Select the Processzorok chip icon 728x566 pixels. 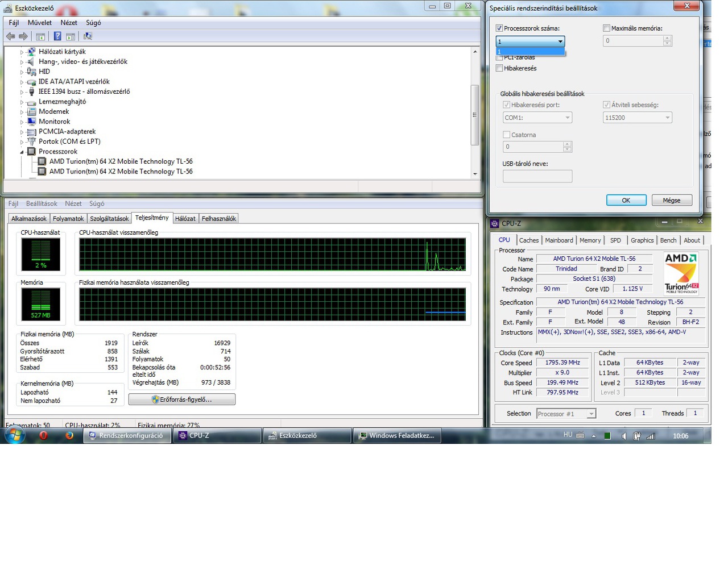(32, 152)
